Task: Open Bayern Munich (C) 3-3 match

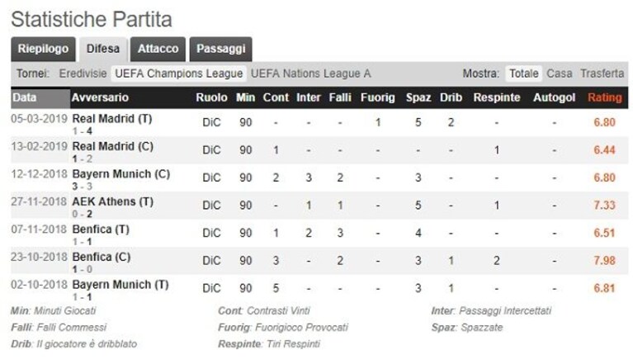Action: tap(120, 174)
